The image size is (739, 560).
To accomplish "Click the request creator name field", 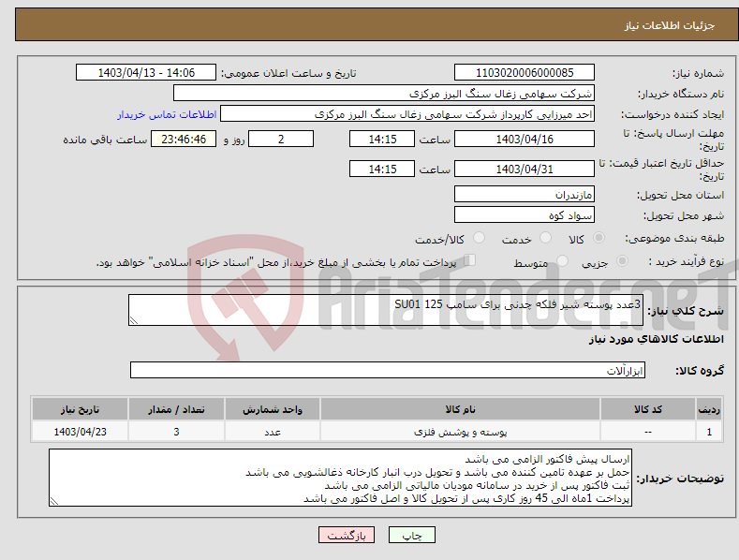I will coord(407,113).
